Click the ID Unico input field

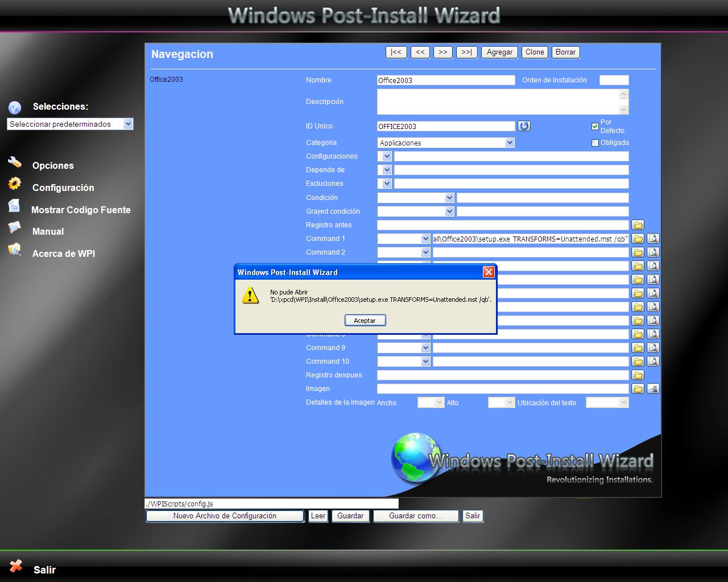click(446, 126)
